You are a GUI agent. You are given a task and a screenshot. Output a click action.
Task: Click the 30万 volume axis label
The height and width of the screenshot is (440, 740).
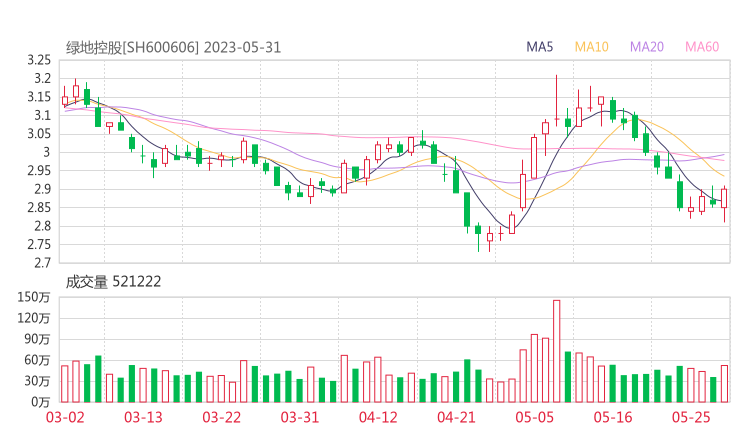coord(37,381)
